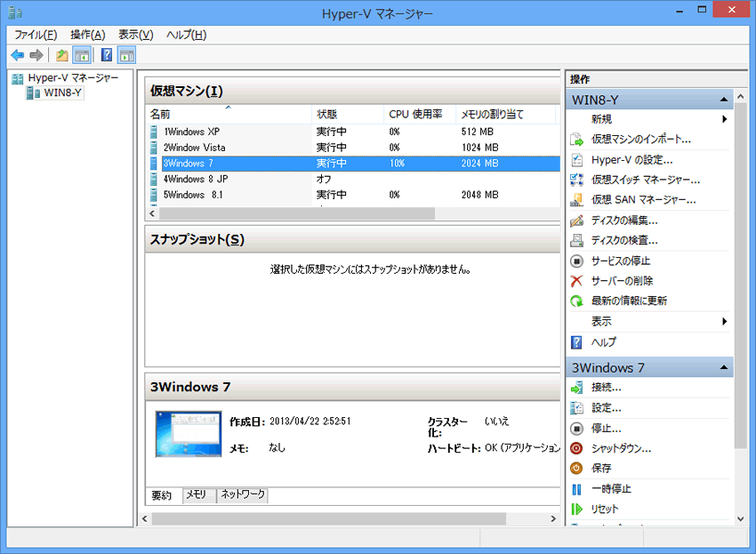Click the VM list scroll left arrow
756x554 pixels.
(152, 213)
